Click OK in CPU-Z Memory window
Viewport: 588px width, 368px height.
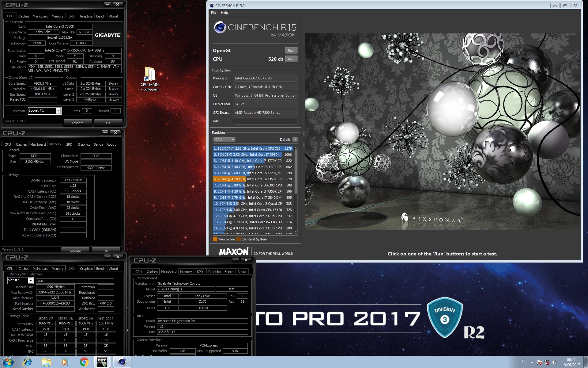point(106,250)
